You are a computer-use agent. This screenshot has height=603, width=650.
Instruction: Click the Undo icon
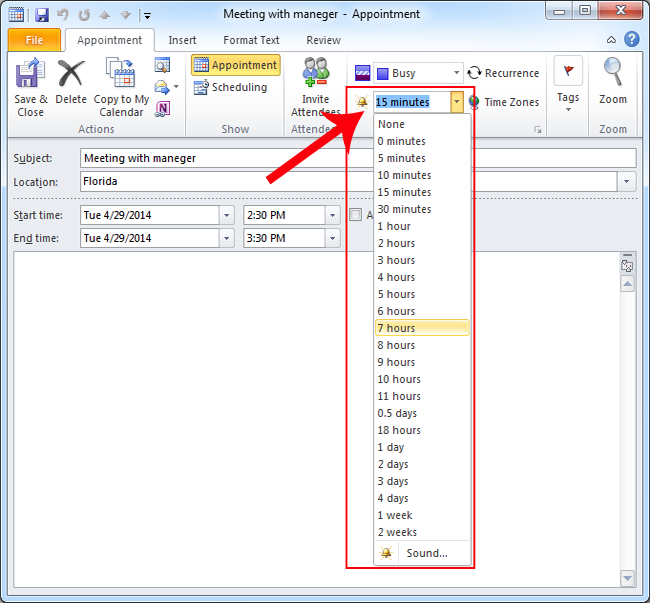pyautogui.click(x=63, y=15)
